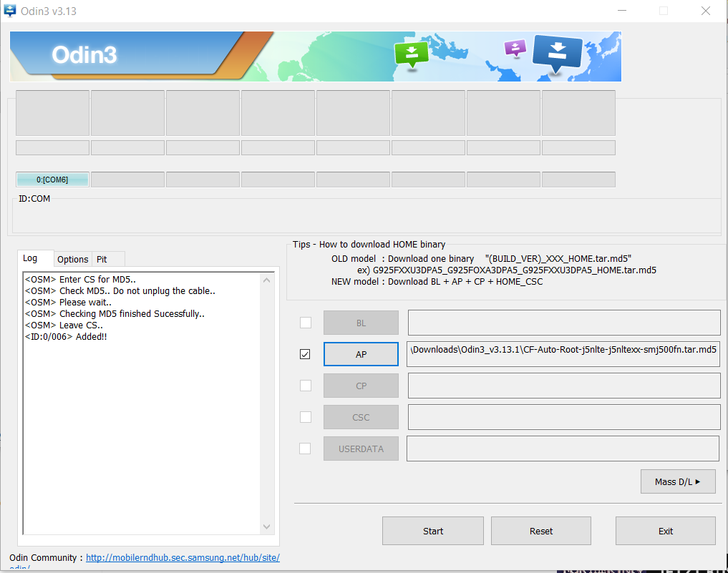
Task: Click the example G925FXXU3DPA5 filename text
Action: point(515,270)
